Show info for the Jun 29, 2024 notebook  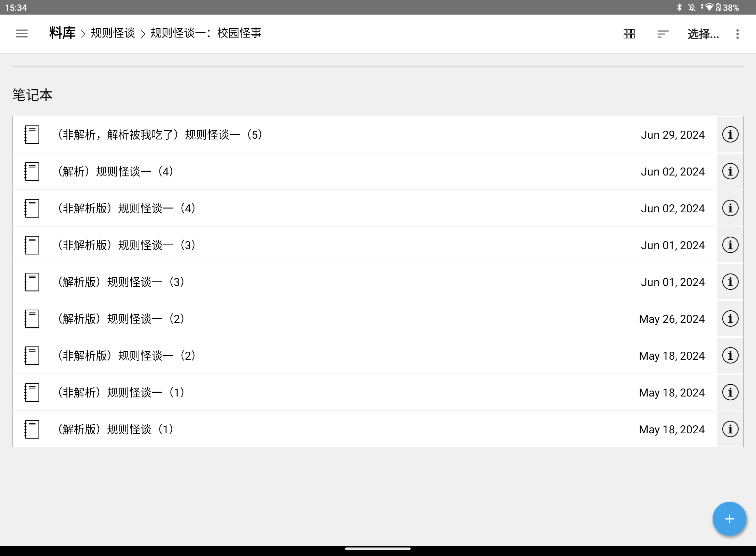[730, 134]
